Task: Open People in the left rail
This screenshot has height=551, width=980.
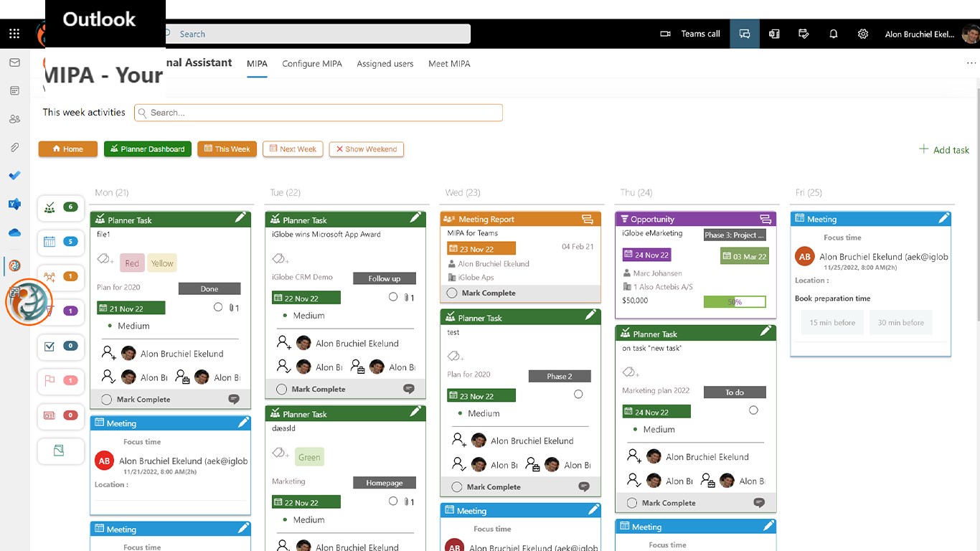Action: point(14,119)
